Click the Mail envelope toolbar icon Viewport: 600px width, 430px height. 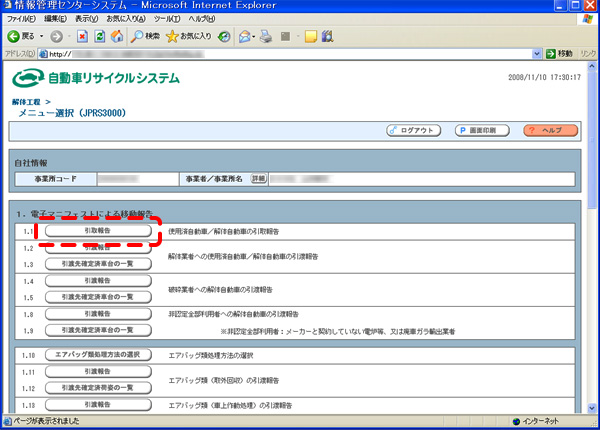244,36
